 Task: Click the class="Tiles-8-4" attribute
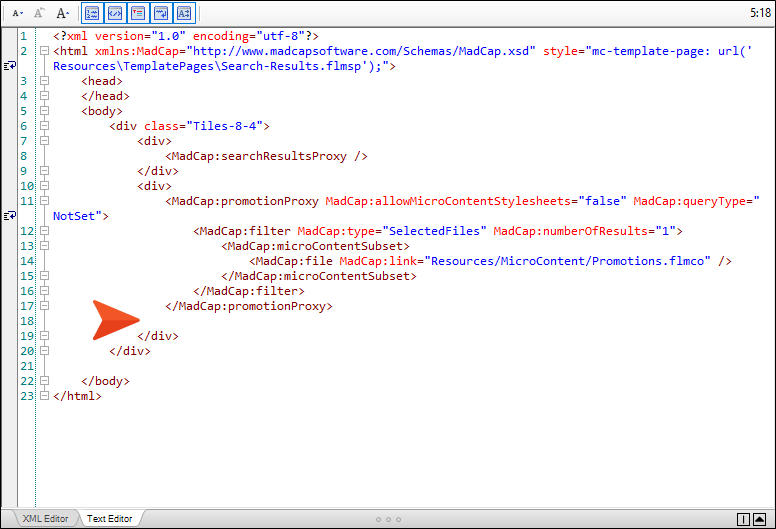point(203,126)
